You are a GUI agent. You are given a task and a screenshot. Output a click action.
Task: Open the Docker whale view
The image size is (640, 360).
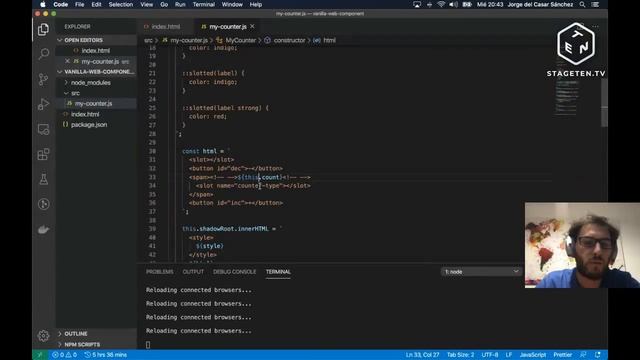(43, 229)
